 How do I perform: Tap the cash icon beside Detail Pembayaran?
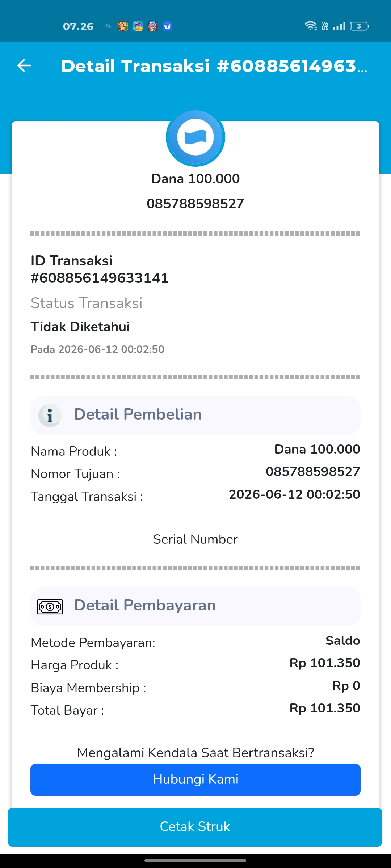[x=50, y=607]
